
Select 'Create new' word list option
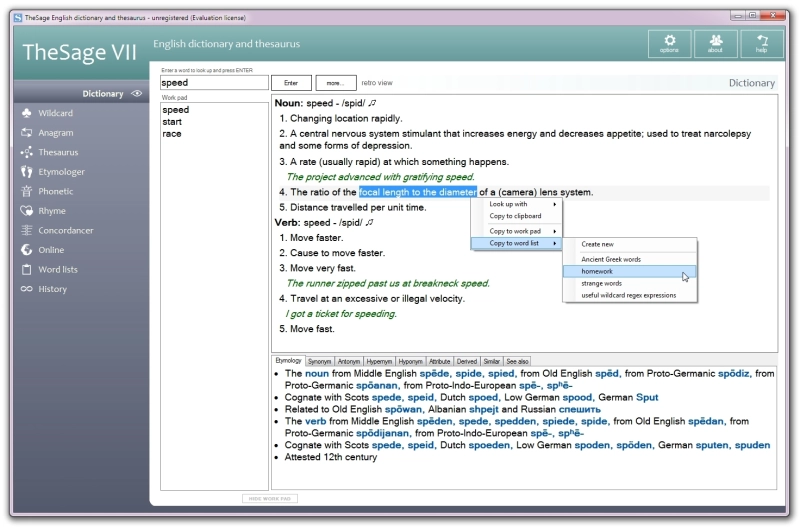pos(630,244)
